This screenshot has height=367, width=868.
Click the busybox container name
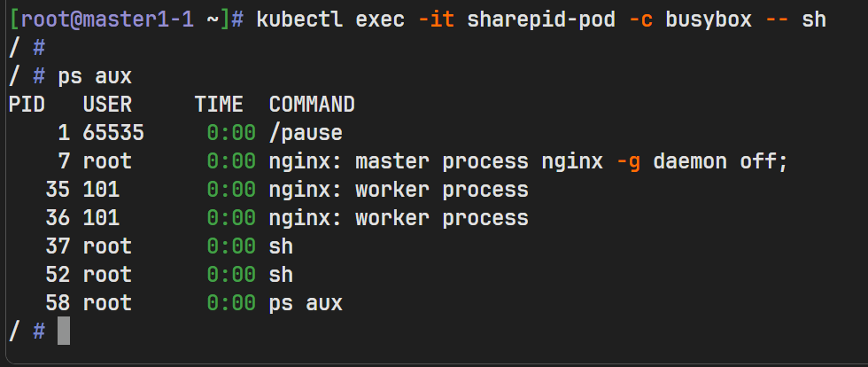[701, 20]
